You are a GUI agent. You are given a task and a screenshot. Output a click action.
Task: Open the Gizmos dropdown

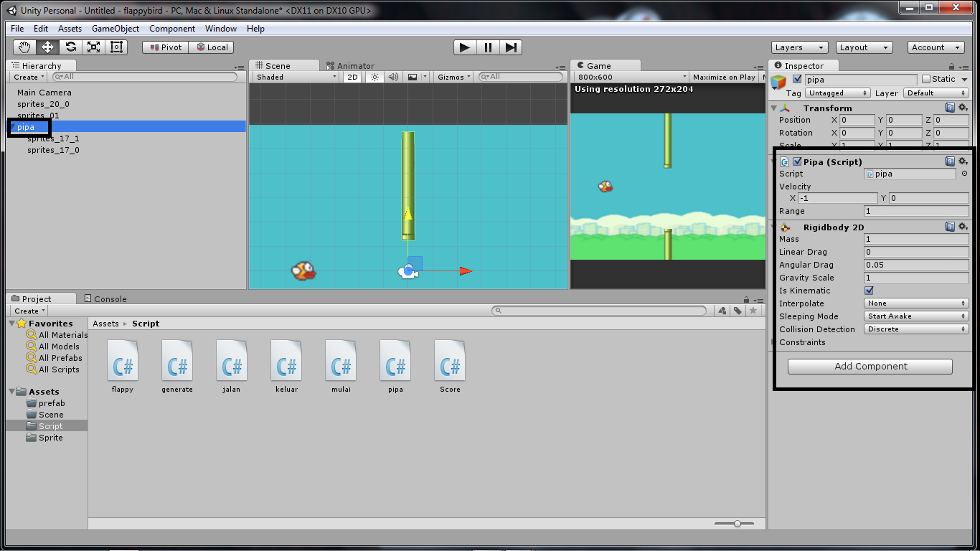pyautogui.click(x=454, y=77)
